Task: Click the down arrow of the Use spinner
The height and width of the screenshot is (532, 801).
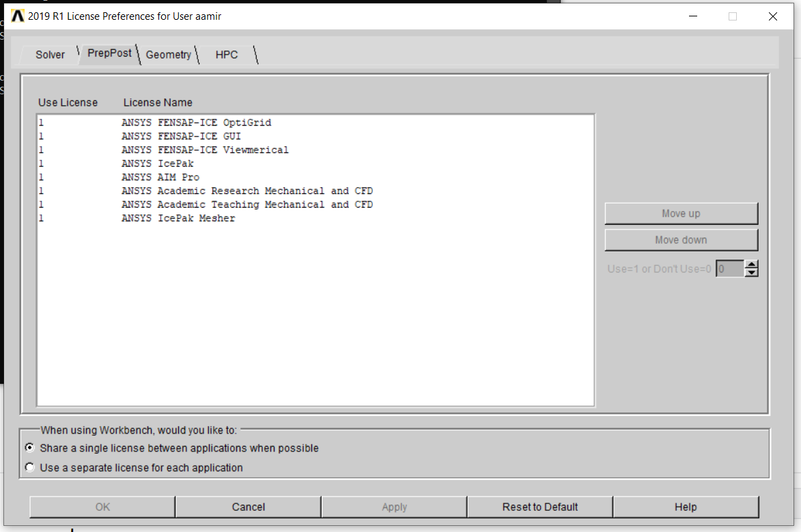Action: 752,272
